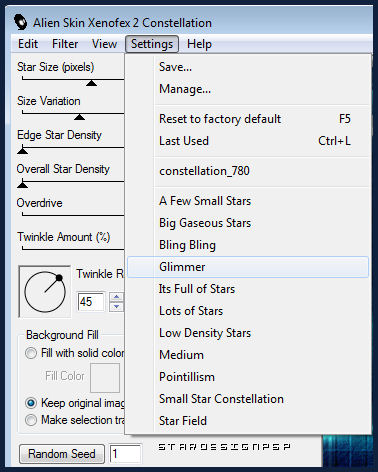Screen dimensions: 378x472
Task: Click the Overall Star Density slider handle
Action: pos(22,184)
